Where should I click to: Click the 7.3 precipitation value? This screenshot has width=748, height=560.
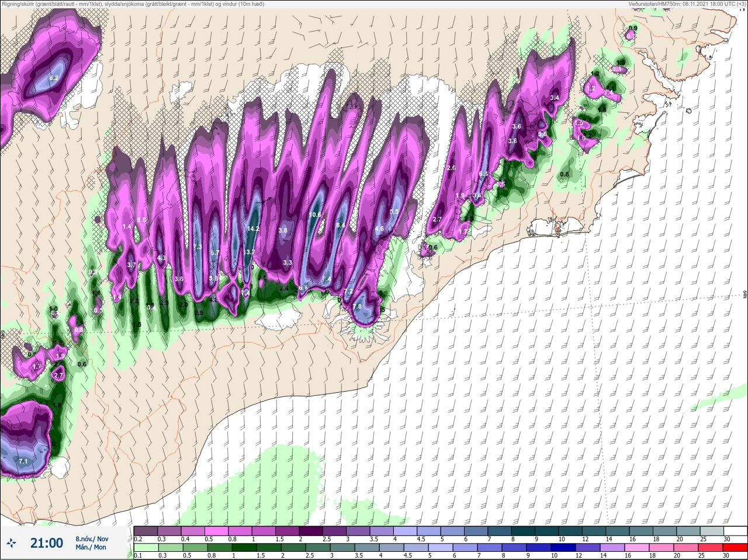click(198, 247)
